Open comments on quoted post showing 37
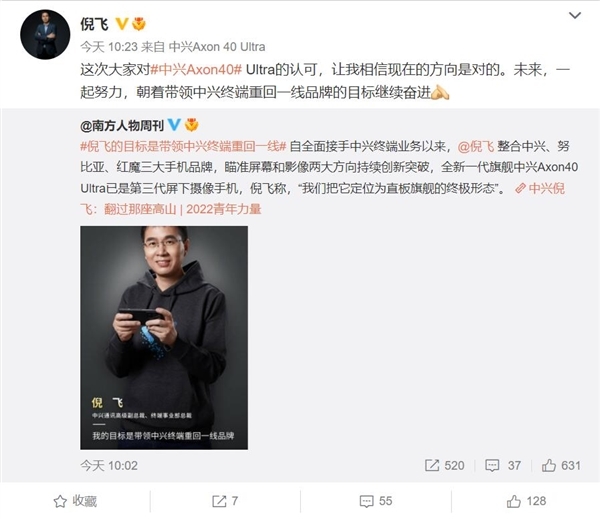The width and height of the screenshot is (600, 519). pos(503,465)
